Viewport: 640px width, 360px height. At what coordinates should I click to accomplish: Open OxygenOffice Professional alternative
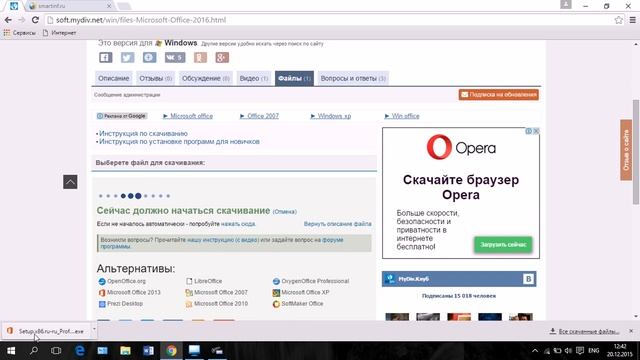pos(315,281)
